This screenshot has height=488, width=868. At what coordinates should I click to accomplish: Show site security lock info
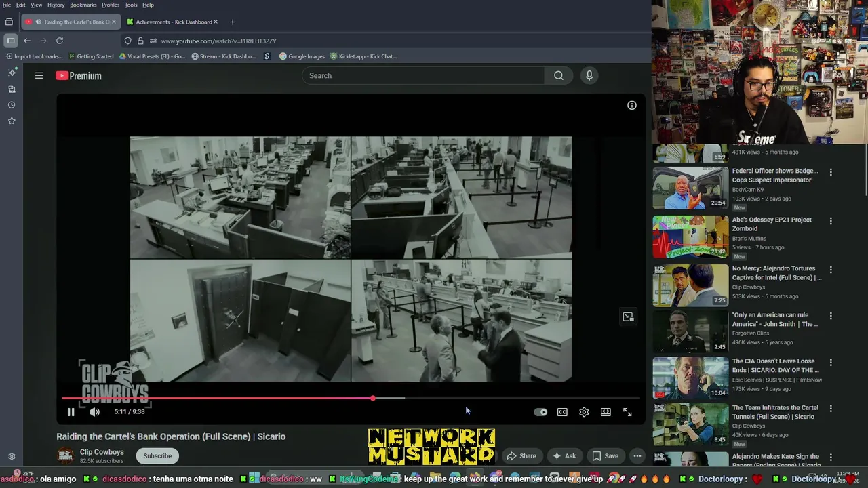coord(140,41)
